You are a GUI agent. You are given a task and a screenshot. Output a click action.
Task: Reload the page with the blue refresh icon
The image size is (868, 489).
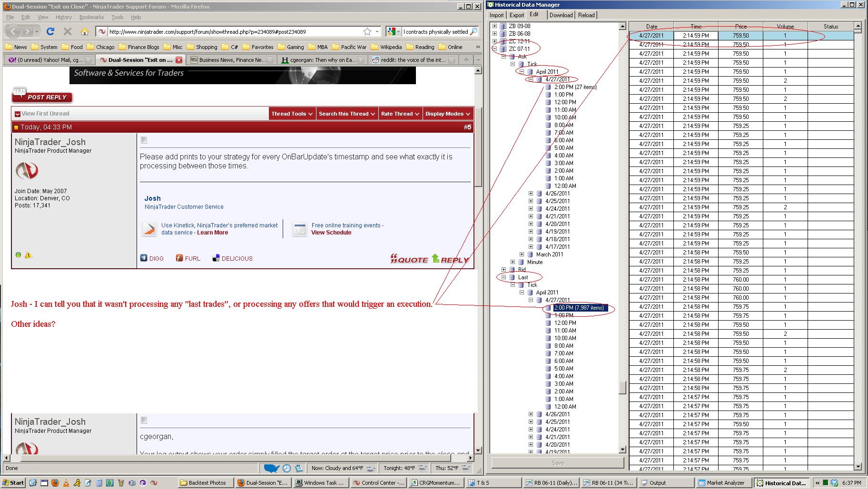[50, 31]
